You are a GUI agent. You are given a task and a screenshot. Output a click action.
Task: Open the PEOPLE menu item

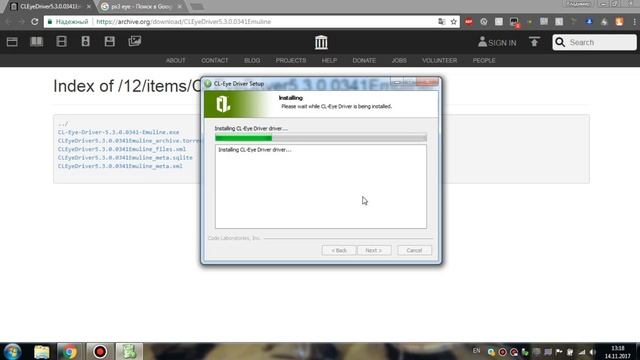click(x=484, y=60)
